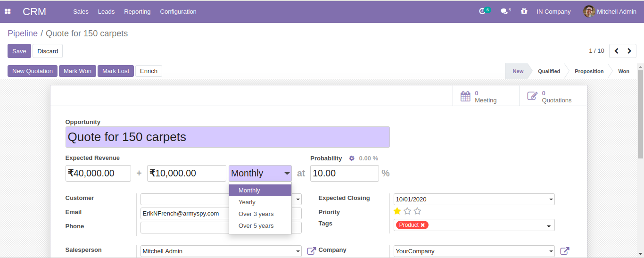
Task: Go back to Pipeline breadcrumb
Action: click(23, 33)
